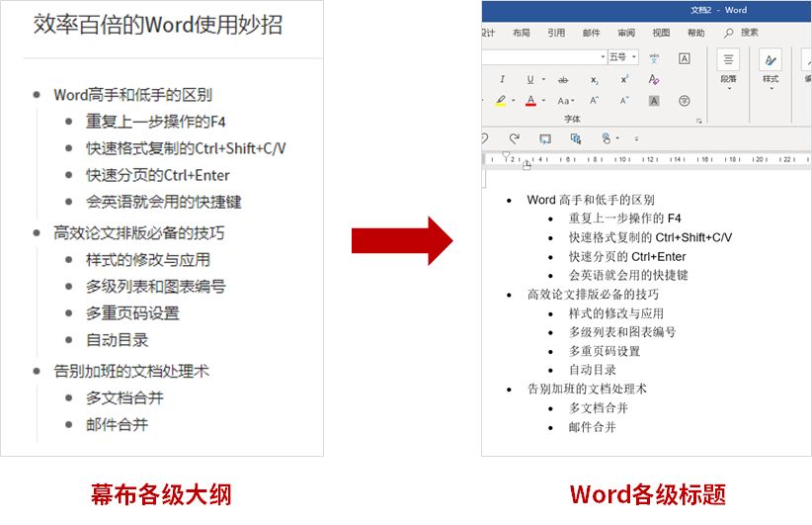Open the 布局 ribbon tab
The width and height of the screenshot is (812, 525).
click(521, 33)
